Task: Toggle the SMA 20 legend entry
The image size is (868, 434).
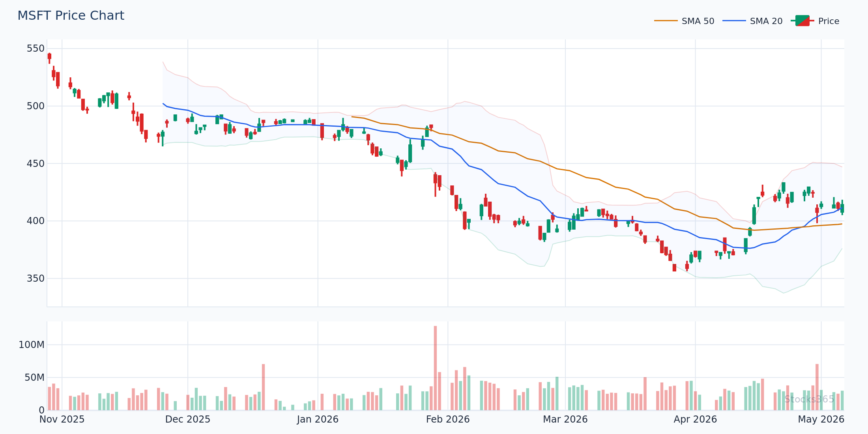Action: 752,21
